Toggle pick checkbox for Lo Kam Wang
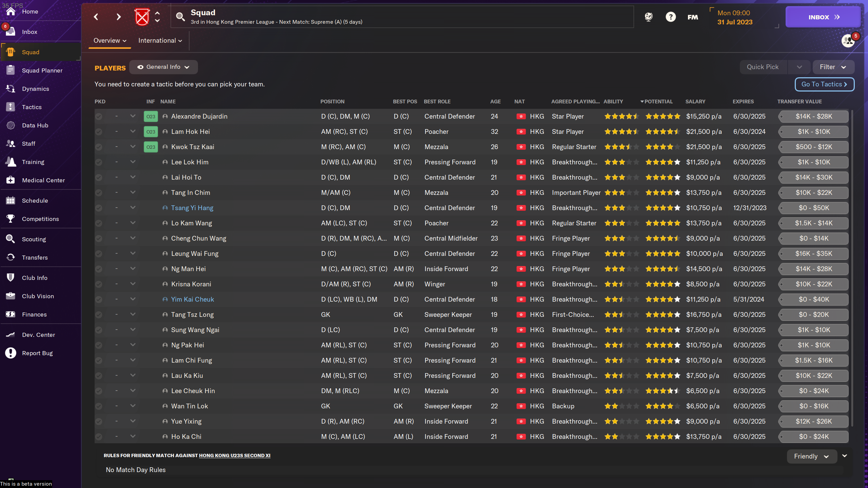The width and height of the screenshot is (868, 488). pos(99,223)
